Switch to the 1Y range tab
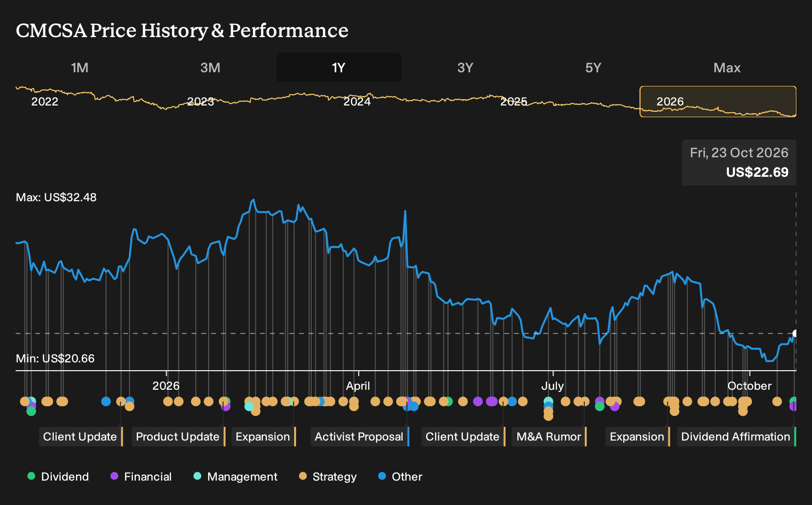Screen dimensions: 812x505 pyautogui.click(x=339, y=67)
